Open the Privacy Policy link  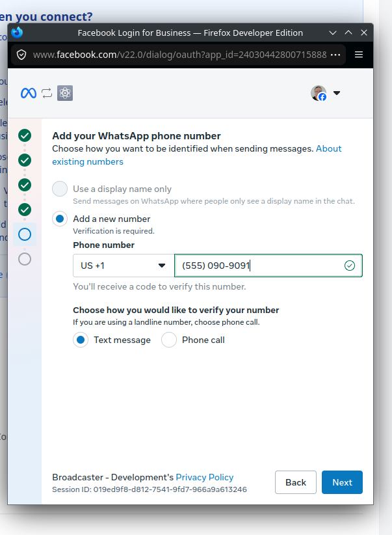pyautogui.click(x=205, y=477)
